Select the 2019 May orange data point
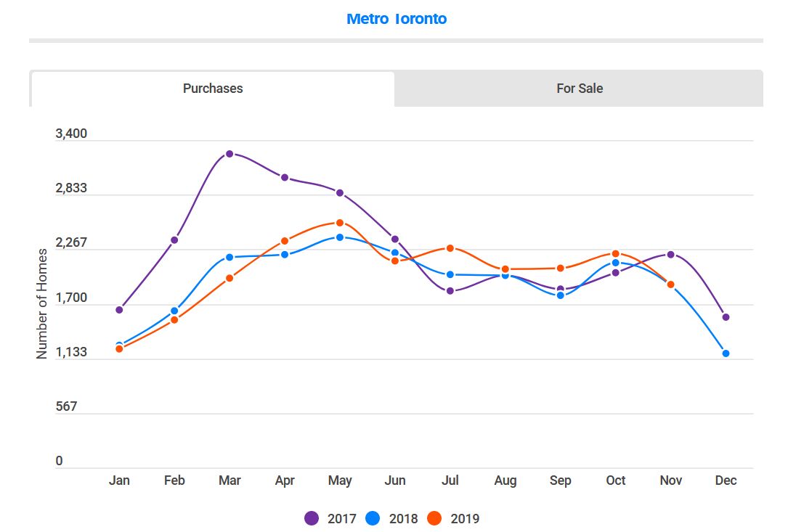Image resolution: width=788 pixels, height=532 pixels. point(340,223)
